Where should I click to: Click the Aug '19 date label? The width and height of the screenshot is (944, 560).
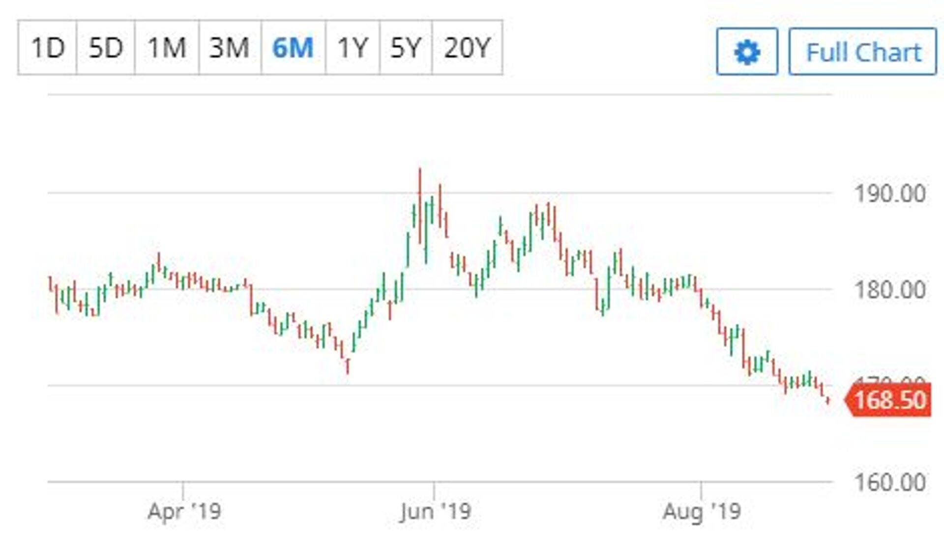pos(702,512)
